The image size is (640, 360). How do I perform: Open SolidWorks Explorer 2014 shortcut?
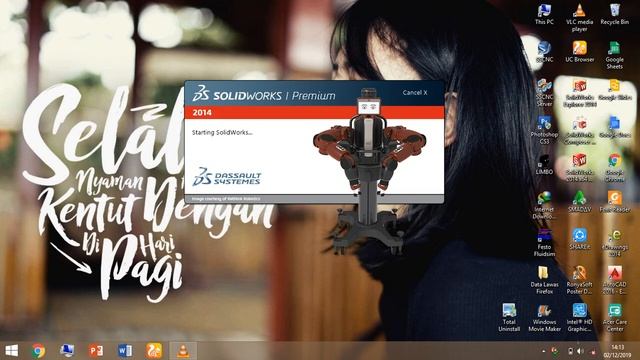coord(579,93)
